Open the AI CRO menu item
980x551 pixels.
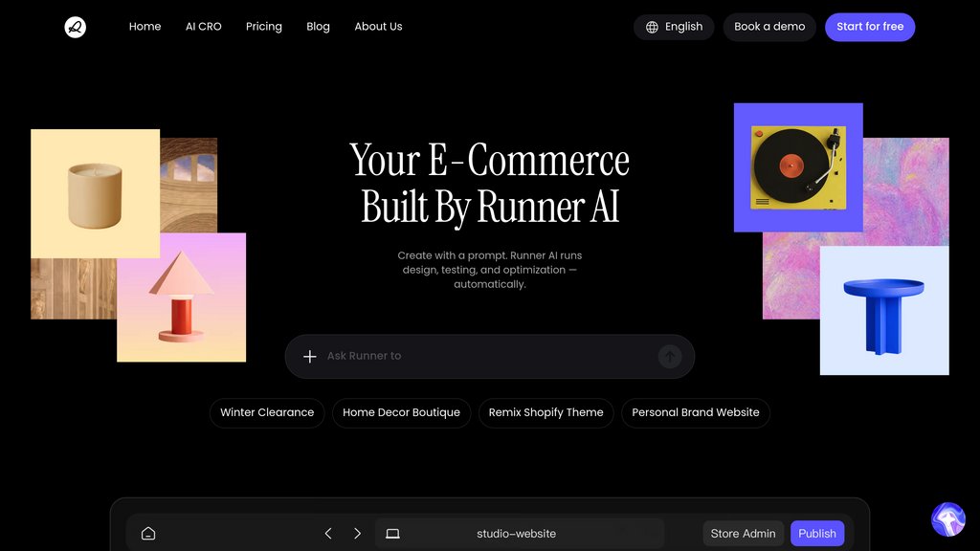click(203, 27)
